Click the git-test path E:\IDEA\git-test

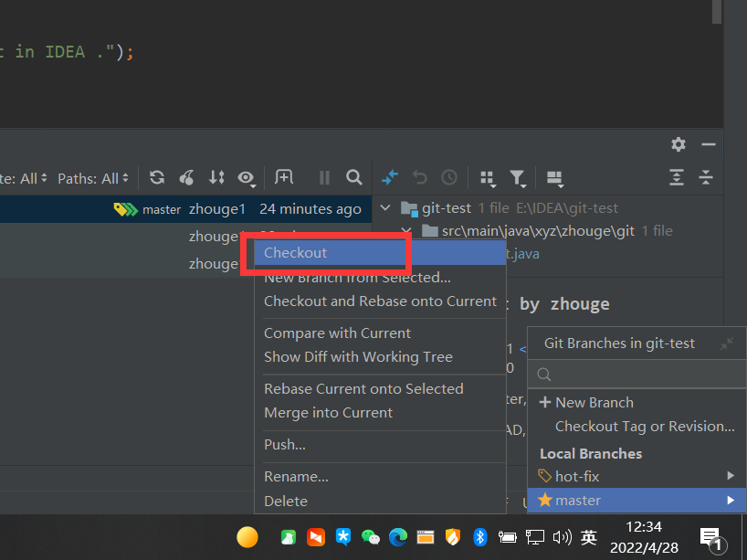click(x=567, y=208)
